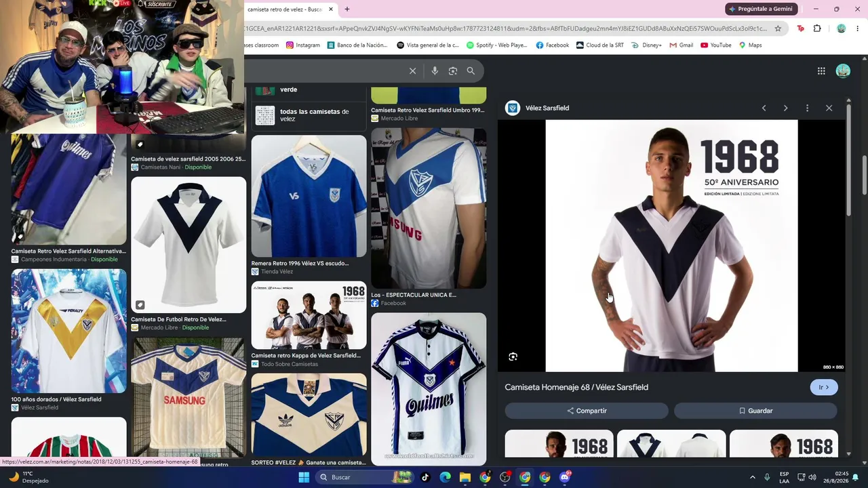Open the Chrome profile avatar in toolbar
This screenshot has width=868, height=488.
842,28
